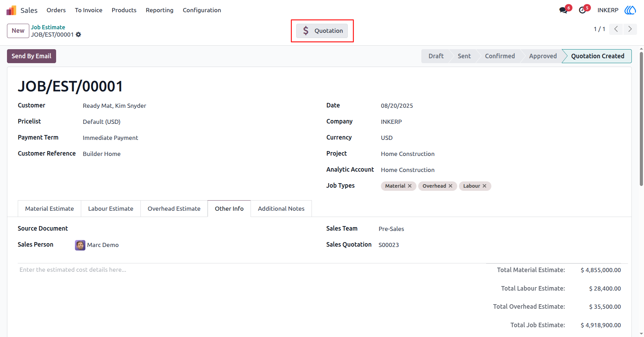Image resolution: width=644 pixels, height=337 pixels.
Task: Remove the Overhead job type tag
Action: [451, 186]
